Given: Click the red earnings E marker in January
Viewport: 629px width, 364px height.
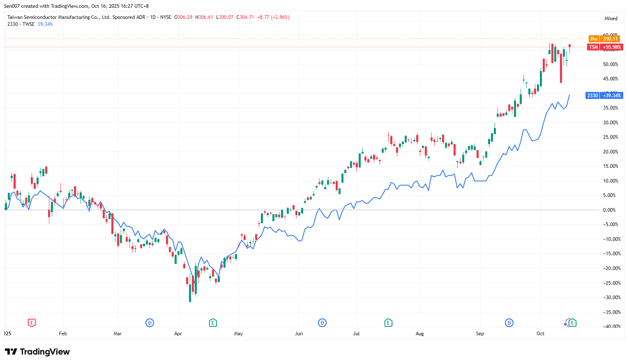Looking at the screenshot, I should pos(32,323).
